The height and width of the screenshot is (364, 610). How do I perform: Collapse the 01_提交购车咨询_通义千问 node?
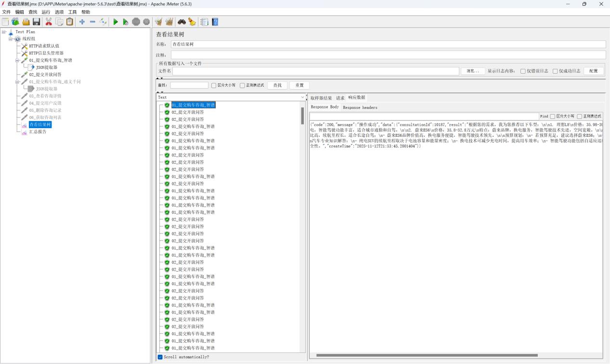pyautogui.click(x=17, y=82)
